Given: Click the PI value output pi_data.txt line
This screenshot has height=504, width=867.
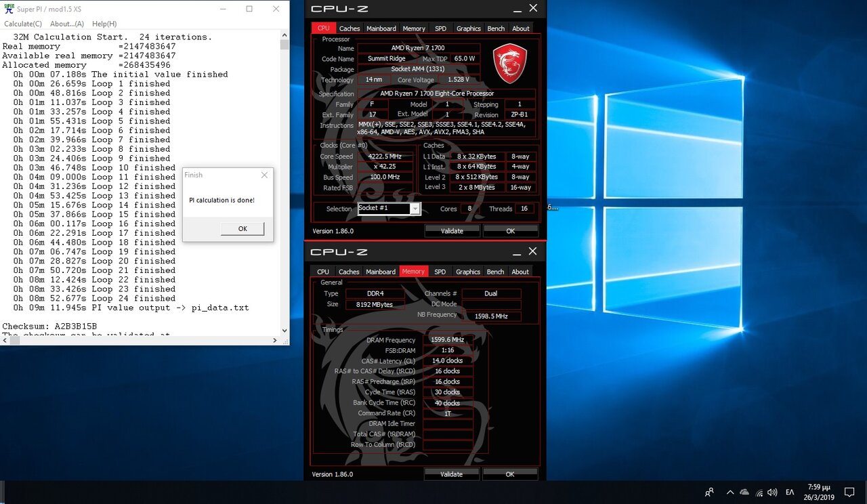Looking at the screenshot, I should pyautogui.click(x=131, y=308).
